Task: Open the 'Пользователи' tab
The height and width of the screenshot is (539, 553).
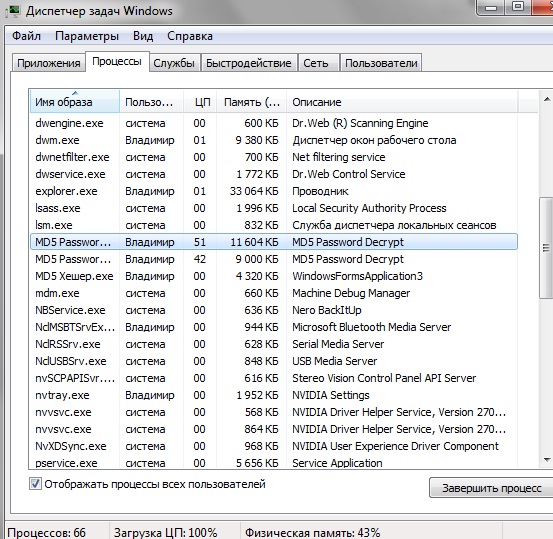Action: coord(381,63)
